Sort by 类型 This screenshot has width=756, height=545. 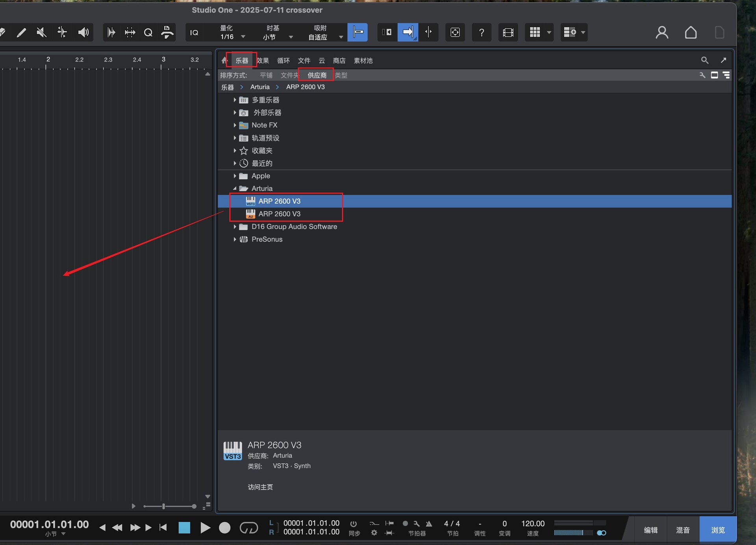tap(341, 75)
